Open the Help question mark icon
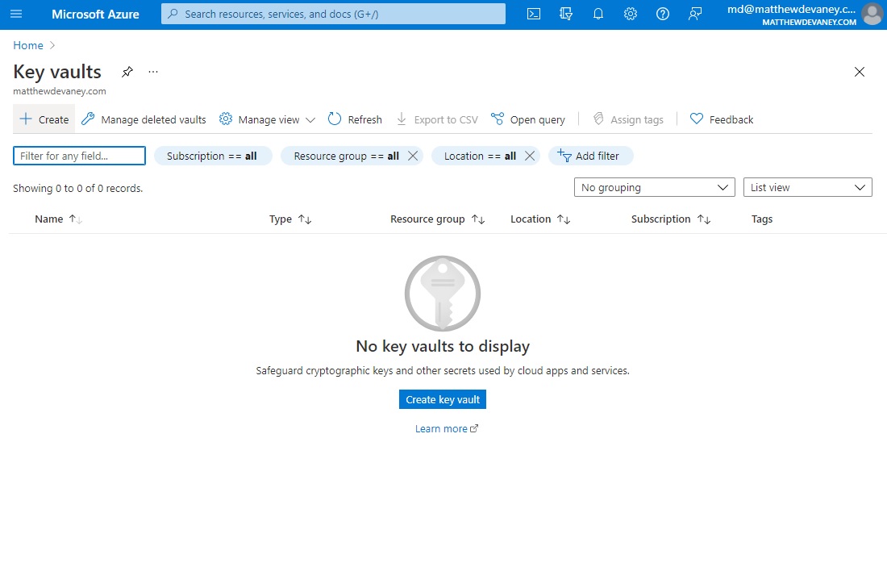This screenshot has height=588, width=887. pyautogui.click(x=663, y=14)
